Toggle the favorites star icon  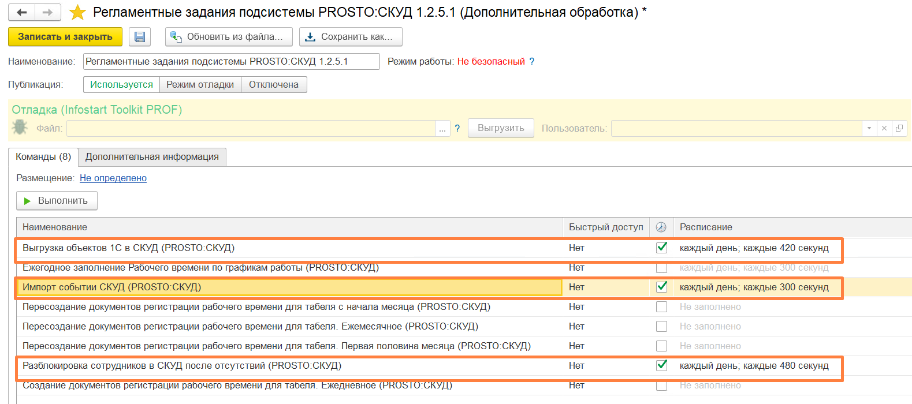click(x=77, y=12)
